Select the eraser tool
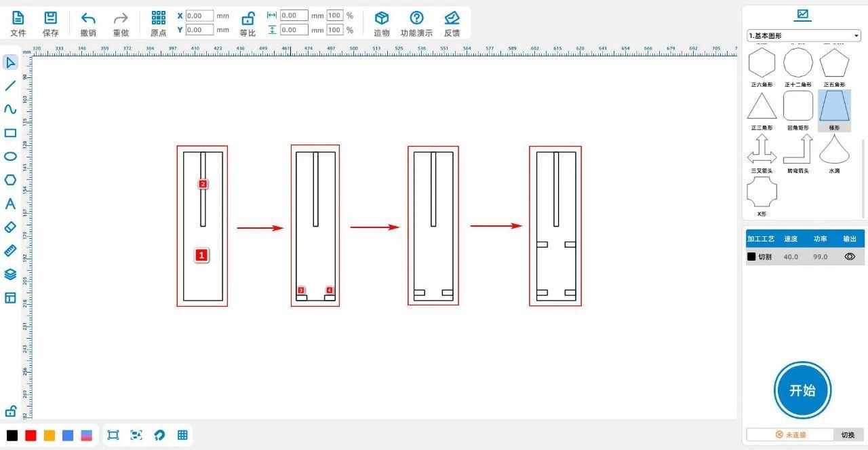The height and width of the screenshot is (450, 868). coord(10,227)
